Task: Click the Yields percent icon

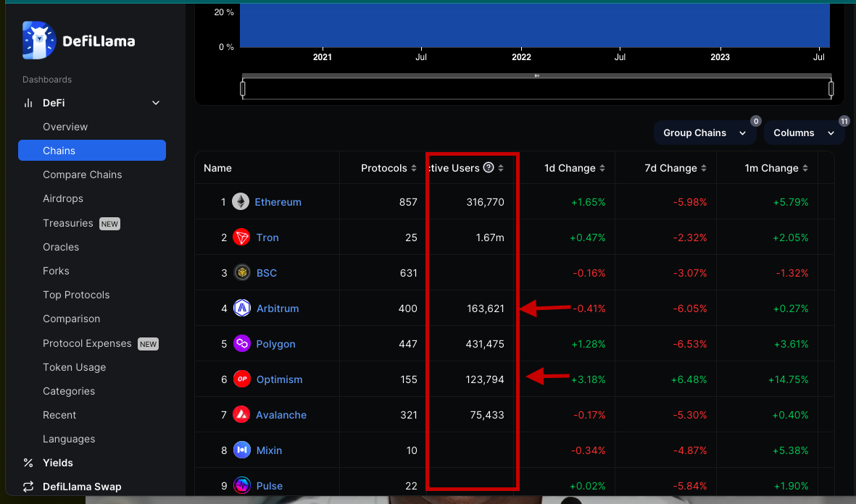Action: (x=28, y=463)
